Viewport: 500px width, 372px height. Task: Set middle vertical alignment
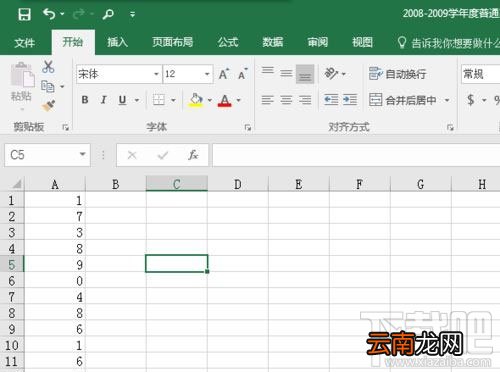286,73
